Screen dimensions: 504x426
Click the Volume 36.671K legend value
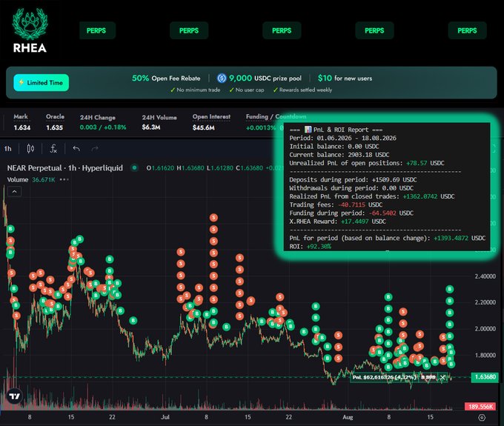point(44,179)
